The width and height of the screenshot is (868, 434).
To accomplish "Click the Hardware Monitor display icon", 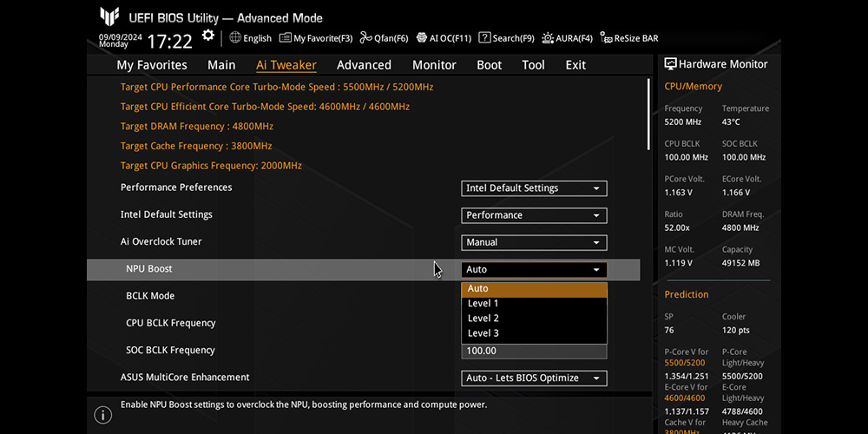I will tap(670, 64).
